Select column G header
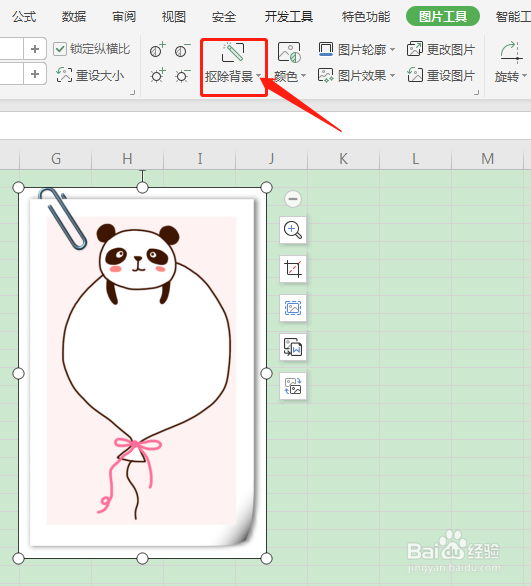 (56, 159)
